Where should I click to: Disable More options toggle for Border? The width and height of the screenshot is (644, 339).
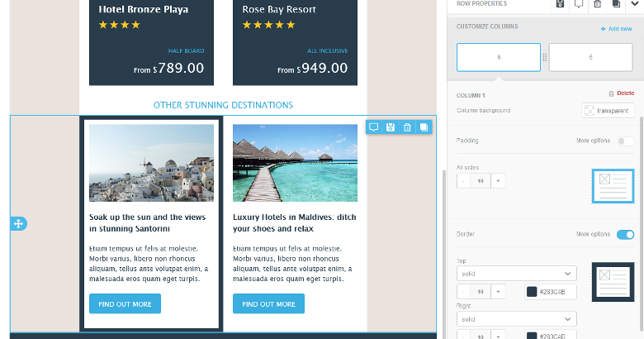pos(626,235)
